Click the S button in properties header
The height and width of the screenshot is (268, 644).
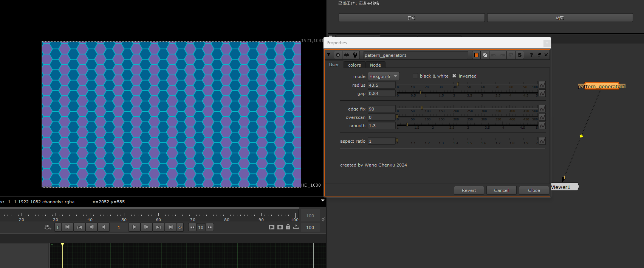coord(520,55)
